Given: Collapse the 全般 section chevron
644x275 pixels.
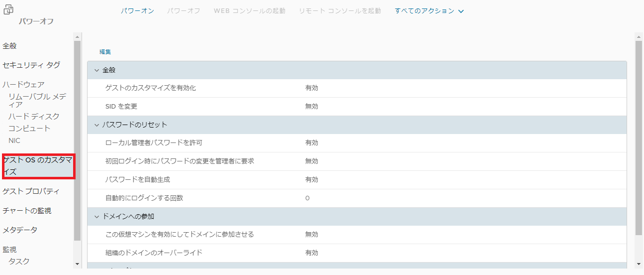Looking at the screenshot, I should [97, 70].
